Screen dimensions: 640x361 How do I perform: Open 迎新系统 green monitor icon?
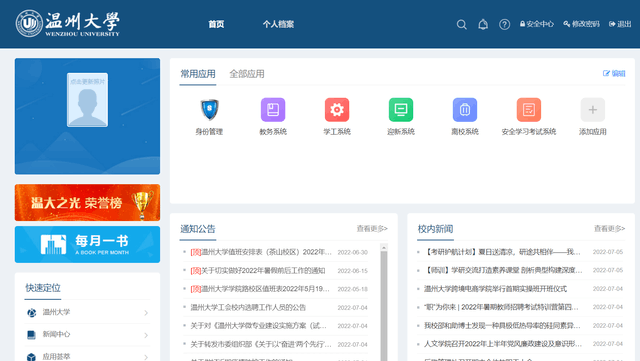coord(401,110)
